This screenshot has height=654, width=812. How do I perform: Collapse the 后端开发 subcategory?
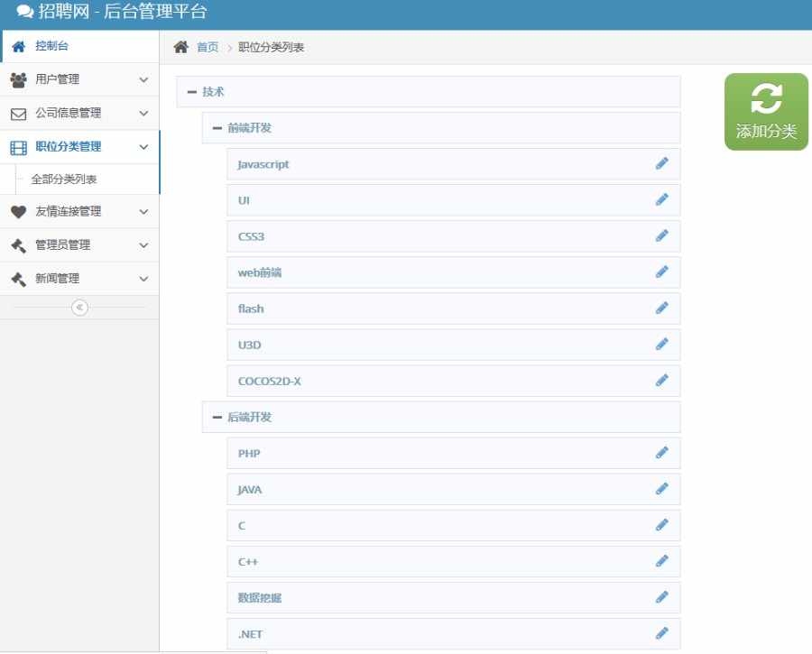tap(217, 418)
